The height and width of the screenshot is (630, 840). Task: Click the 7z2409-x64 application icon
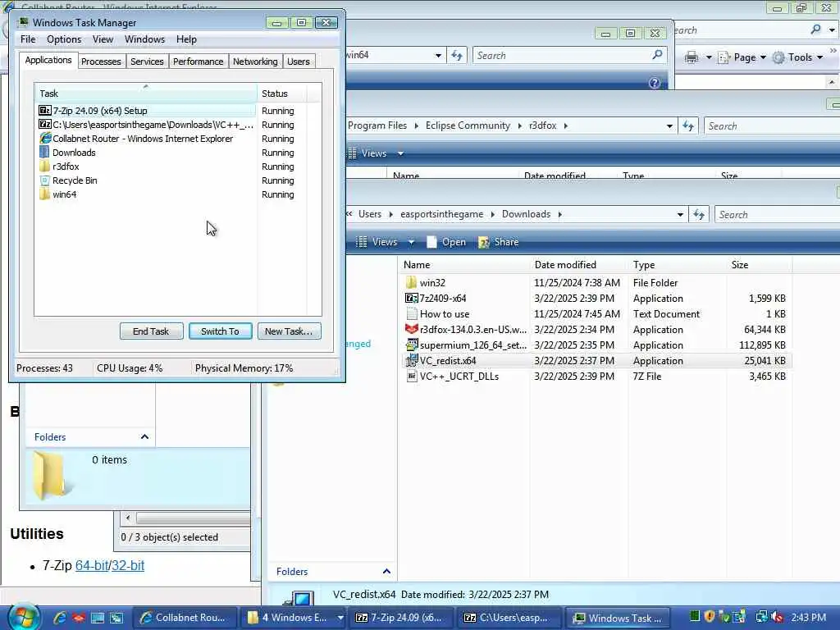point(411,298)
